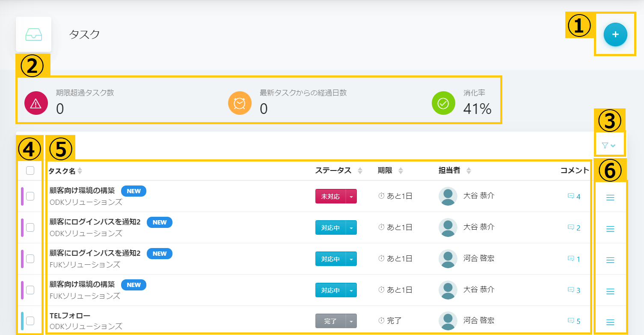Click the タスク名 column header
Viewport: 644px width, 335px height.
click(62, 171)
